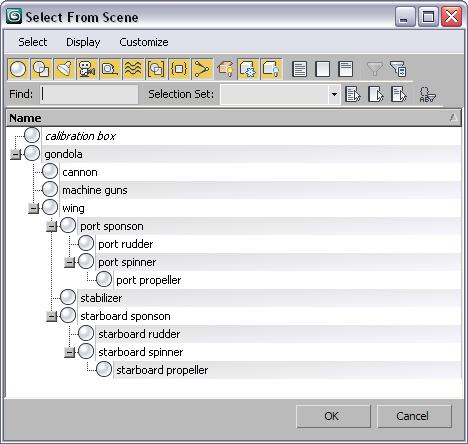
Task: Click the Cancel button
Action: pos(414,416)
